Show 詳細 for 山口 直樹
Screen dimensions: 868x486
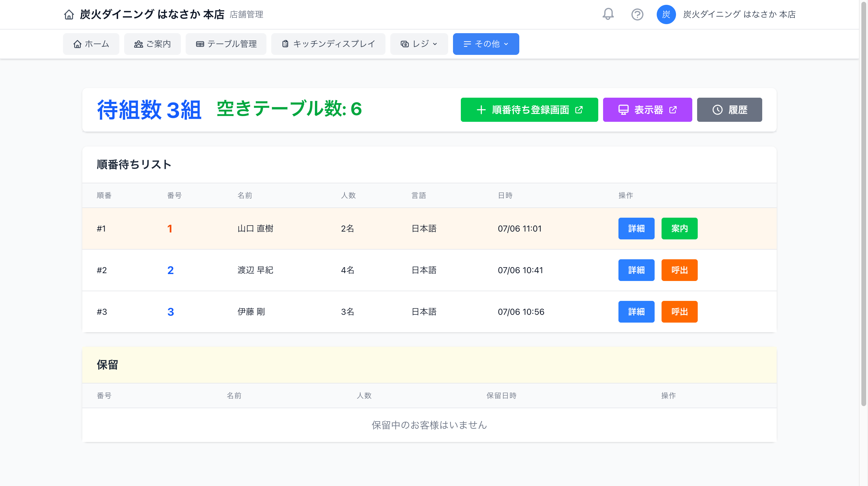pyautogui.click(x=636, y=229)
